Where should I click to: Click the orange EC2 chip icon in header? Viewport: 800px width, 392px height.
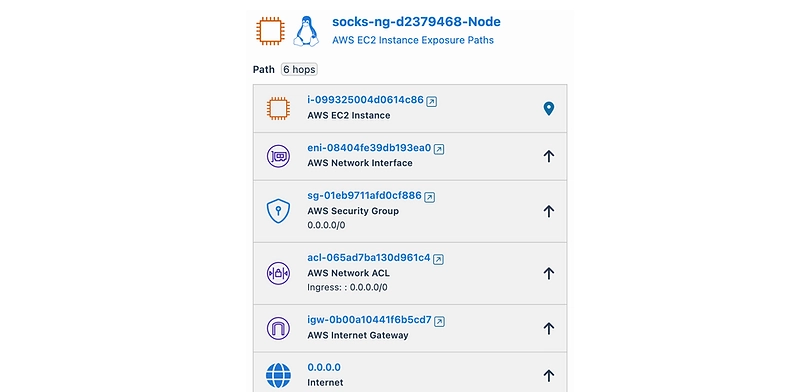[270, 31]
